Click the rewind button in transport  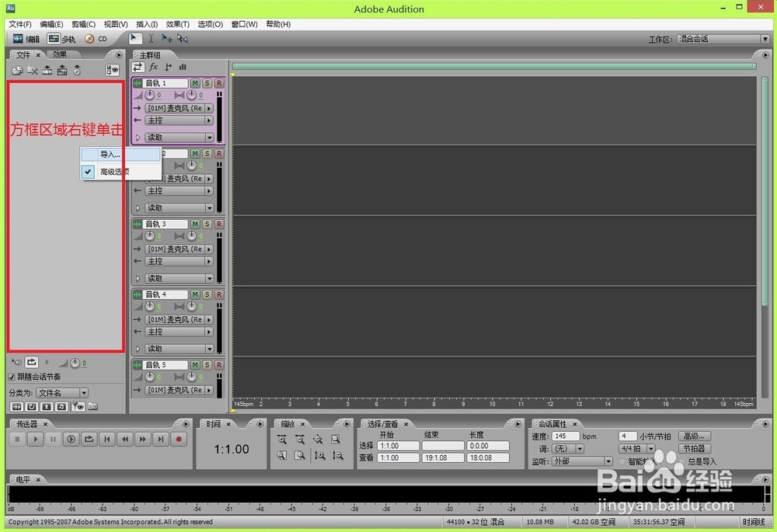(125, 439)
